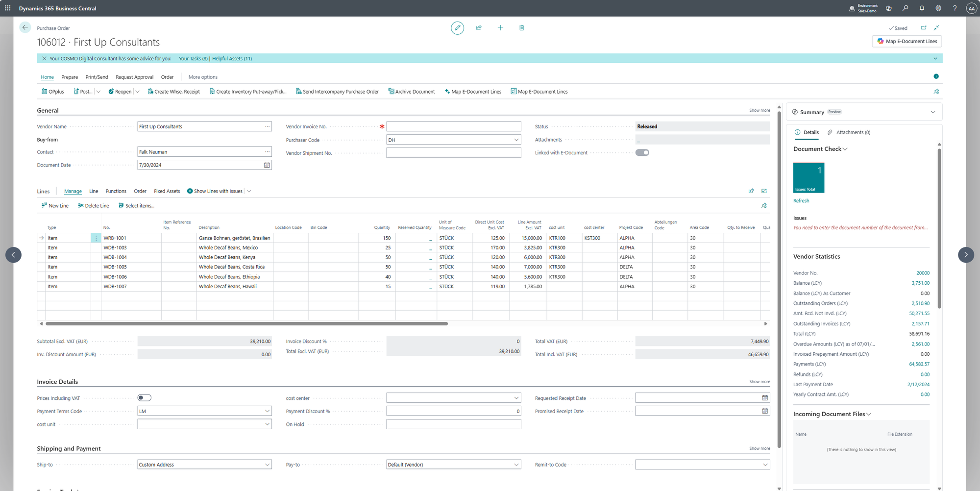Open the Document Date calendar picker

[267, 165]
